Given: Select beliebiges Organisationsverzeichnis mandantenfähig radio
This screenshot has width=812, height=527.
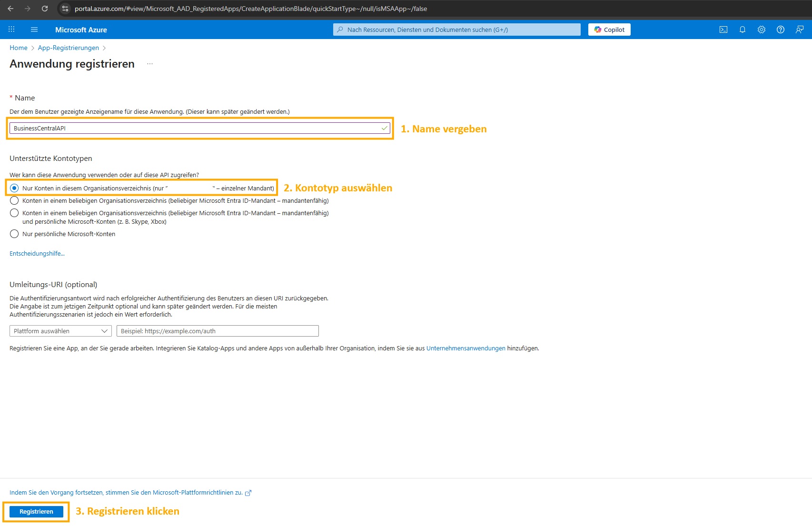Looking at the screenshot, I should (x=14, y=200).
